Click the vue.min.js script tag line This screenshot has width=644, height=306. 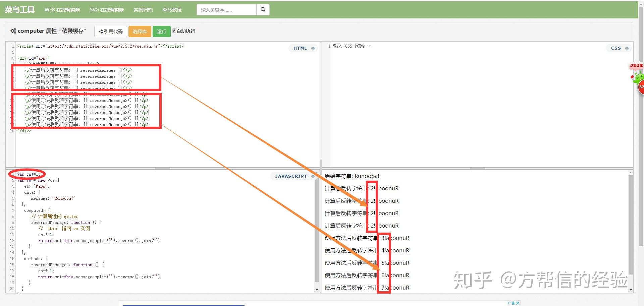coord(100,46)
